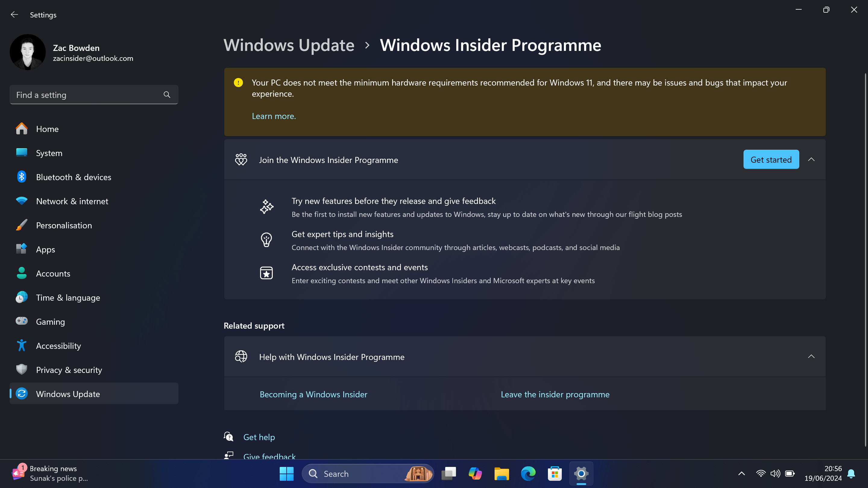Click the Windows Update sync icon in sidebar
Viewport: 868px width, 488px height.
(x=21, y=393)
